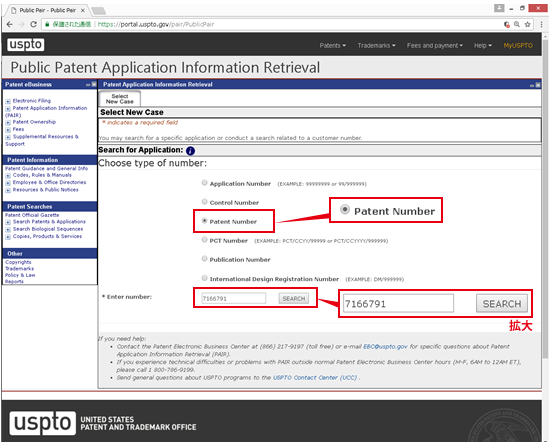Select the Application Number radio button
550x442 pixels.
click(x=204, y=183)
